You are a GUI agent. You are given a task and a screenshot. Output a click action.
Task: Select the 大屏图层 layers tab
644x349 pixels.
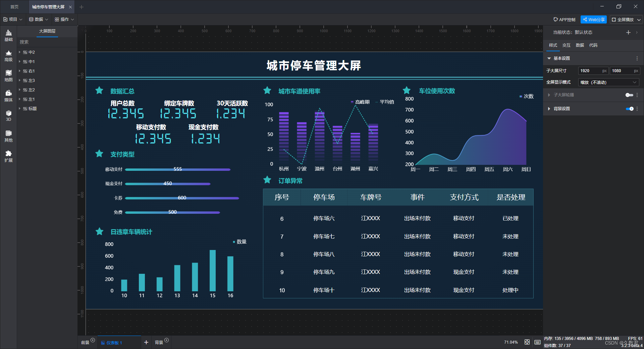47,31
